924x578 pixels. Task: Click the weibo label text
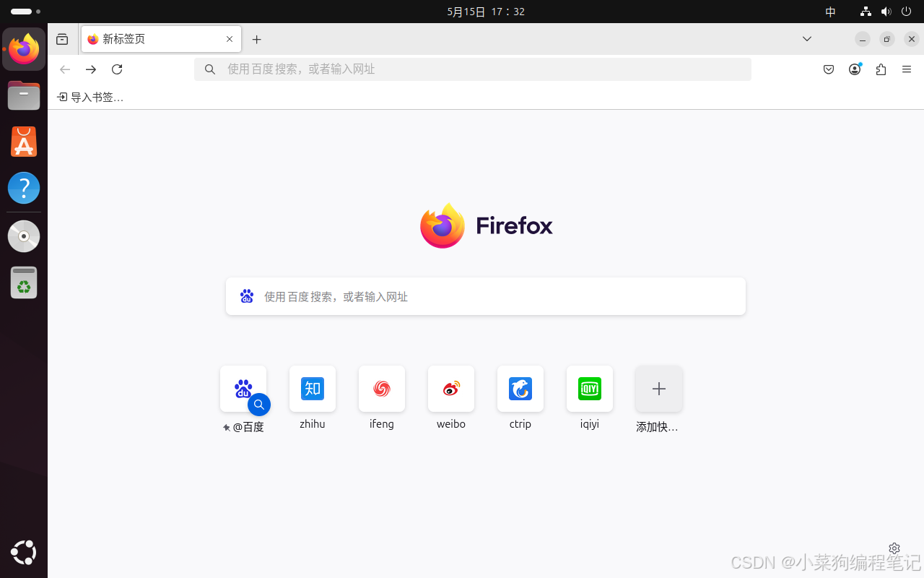pyautogui.click(x=451, y=424)
